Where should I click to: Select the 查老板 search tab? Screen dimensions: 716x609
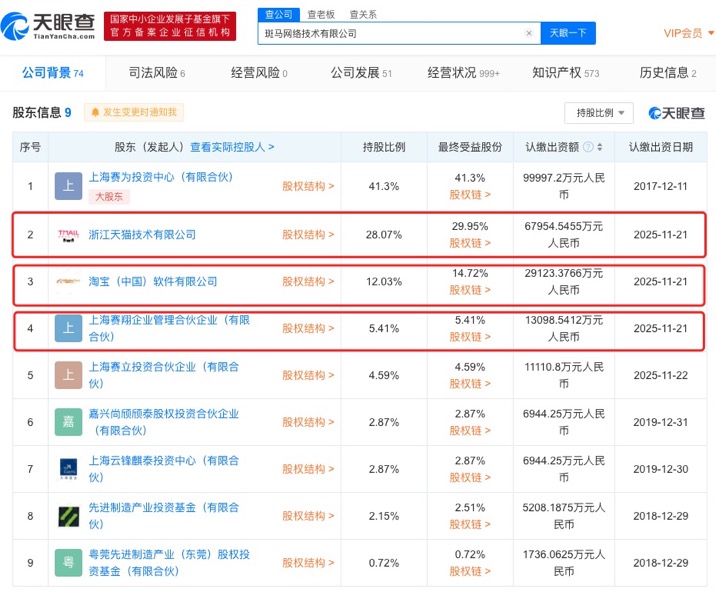tap(321, 14)
